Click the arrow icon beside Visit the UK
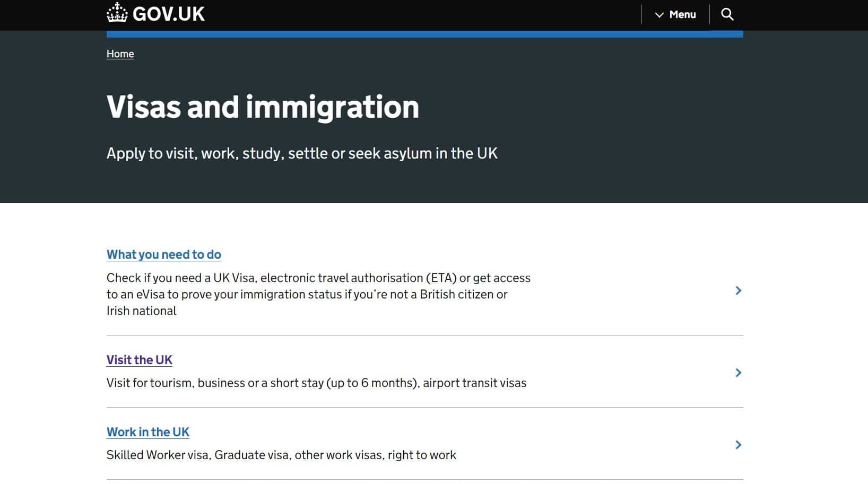Screen dimensions: 868x484 click(x=738, y=373)
